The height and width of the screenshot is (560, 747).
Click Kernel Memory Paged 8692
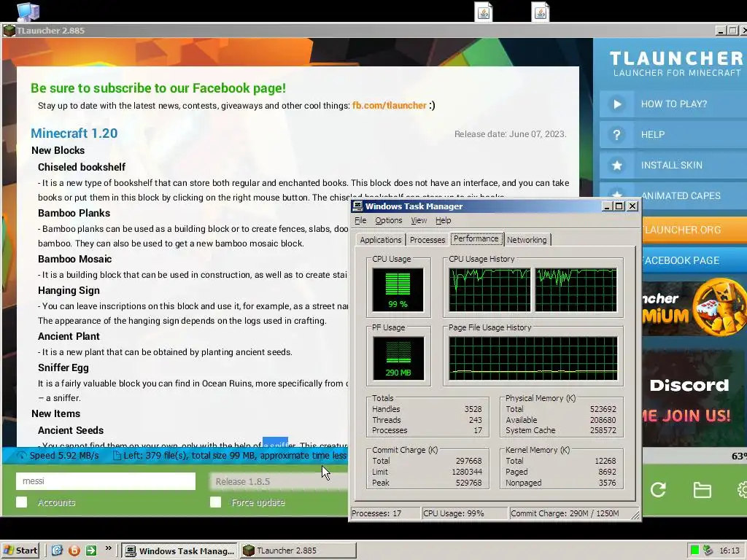pyautogui.click(x=607, y=472)
